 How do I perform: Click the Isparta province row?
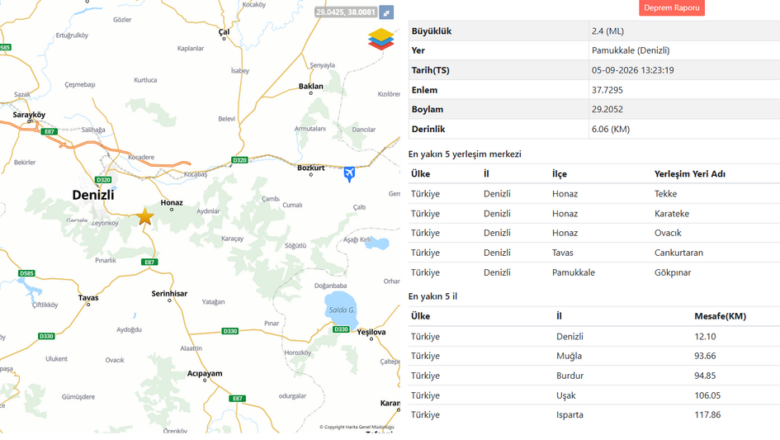tap(594, 415)
